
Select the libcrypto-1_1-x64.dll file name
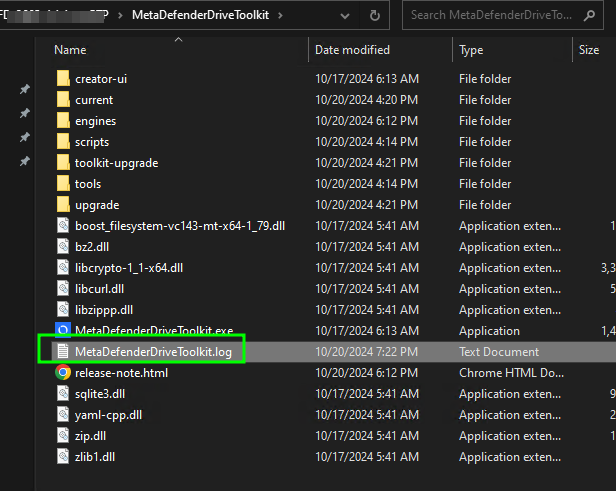129,268
